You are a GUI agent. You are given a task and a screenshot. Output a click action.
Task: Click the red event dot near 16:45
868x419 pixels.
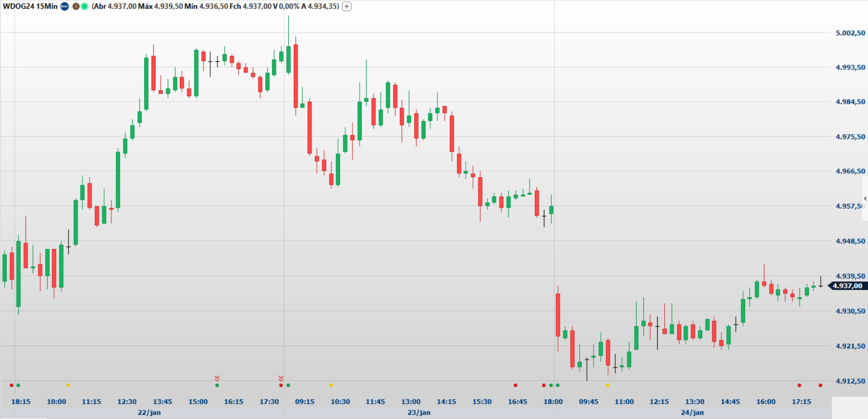[515, 385]
